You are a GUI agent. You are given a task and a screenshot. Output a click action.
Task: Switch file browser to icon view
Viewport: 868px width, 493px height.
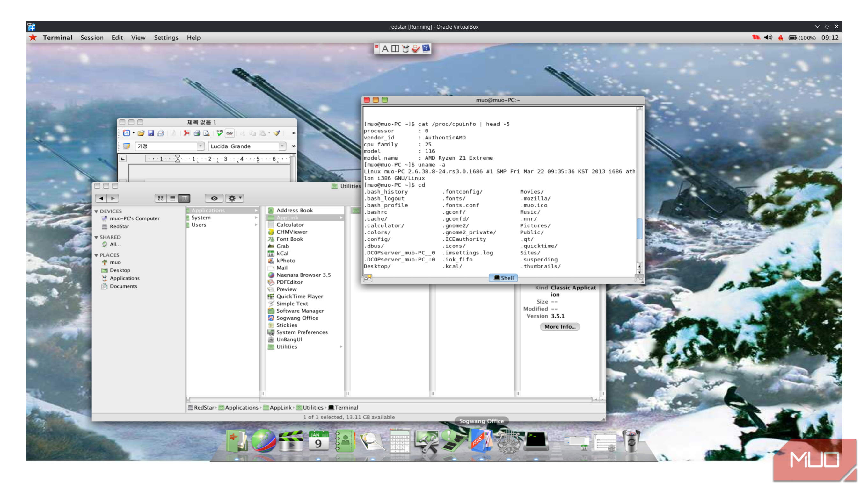tap(161, 198)
